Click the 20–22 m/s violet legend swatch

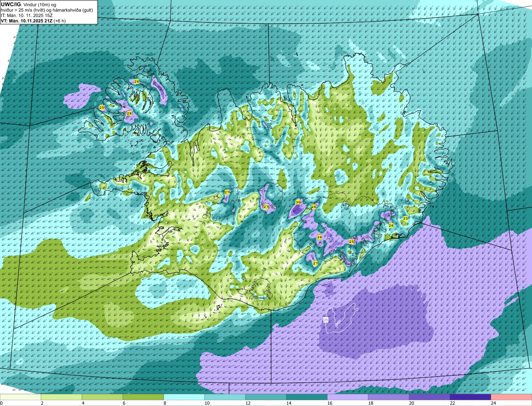coord(430,397)
